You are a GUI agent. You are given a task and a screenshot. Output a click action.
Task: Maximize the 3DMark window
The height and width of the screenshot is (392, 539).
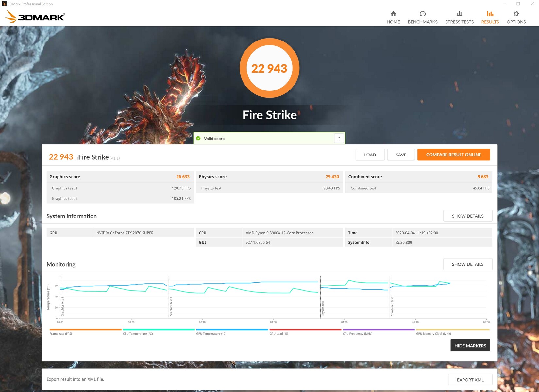[518, 4]
